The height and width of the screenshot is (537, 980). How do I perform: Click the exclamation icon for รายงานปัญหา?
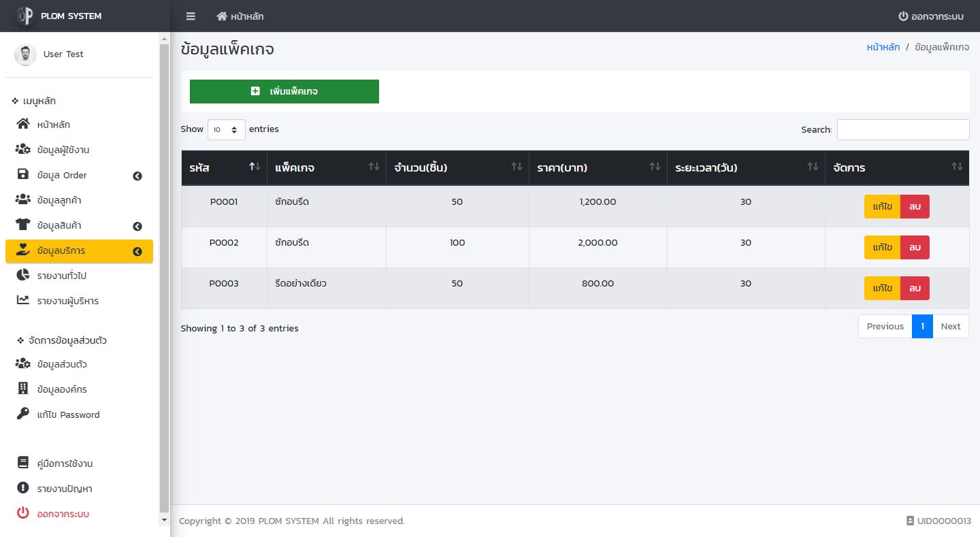tap(23, 488)
